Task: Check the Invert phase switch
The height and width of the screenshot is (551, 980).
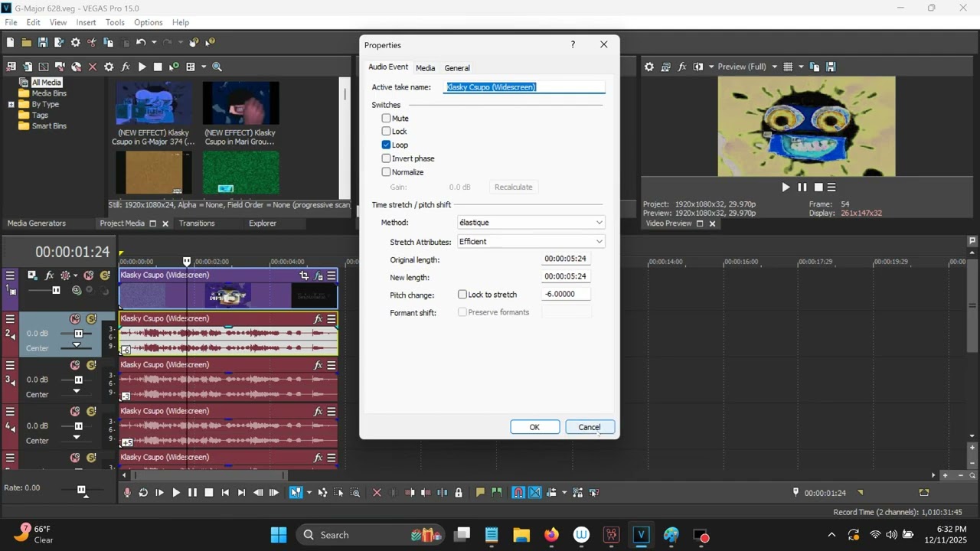Action: 387,158
